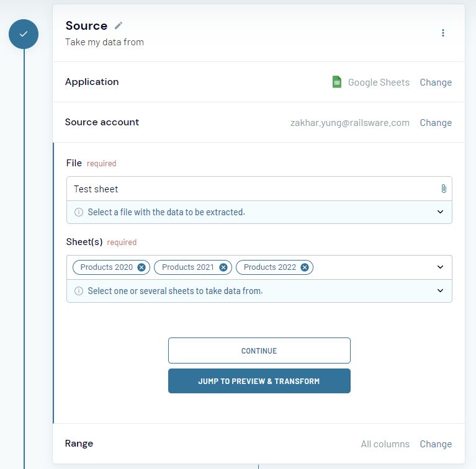Screen dimensions: 476x469
Task: Click Jump to Preview & Transform button
Action: click(259, 381)
